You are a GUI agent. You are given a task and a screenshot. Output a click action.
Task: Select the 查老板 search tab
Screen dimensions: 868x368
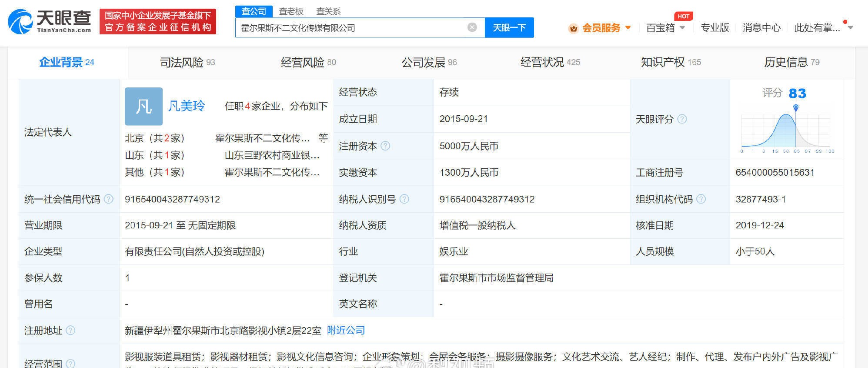click(291, 11)
